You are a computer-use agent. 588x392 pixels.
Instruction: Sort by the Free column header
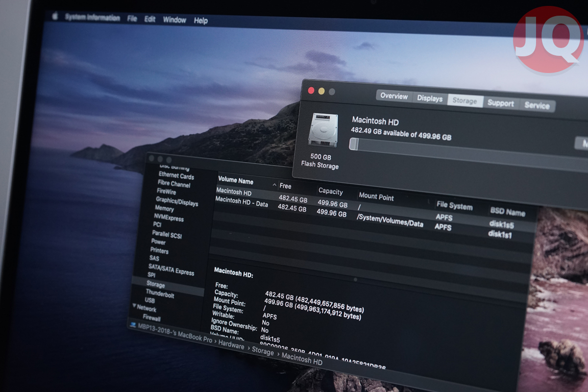pos(285,186)
